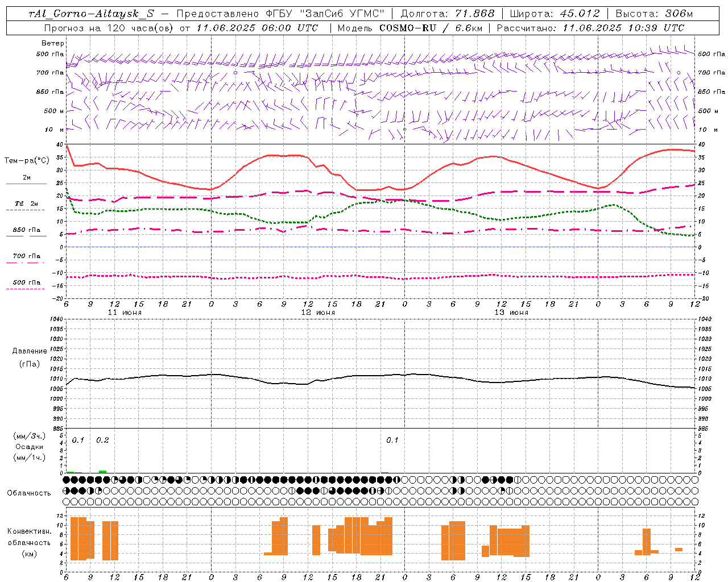The height and width of the screenshot is (582, 728).
Task: Click the 0.2 precipitation value
Action: [x=102, y=440]
